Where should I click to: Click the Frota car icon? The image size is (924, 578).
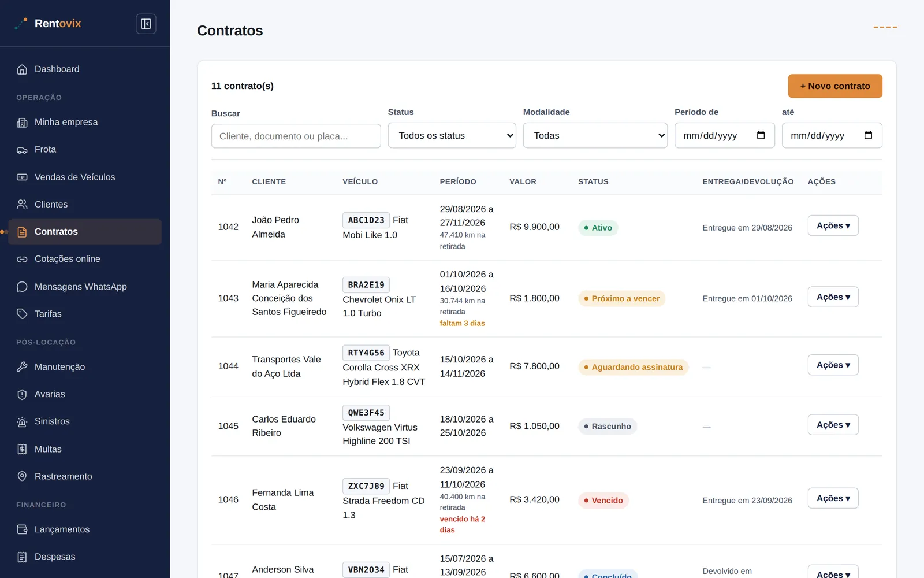pos(22,150)
